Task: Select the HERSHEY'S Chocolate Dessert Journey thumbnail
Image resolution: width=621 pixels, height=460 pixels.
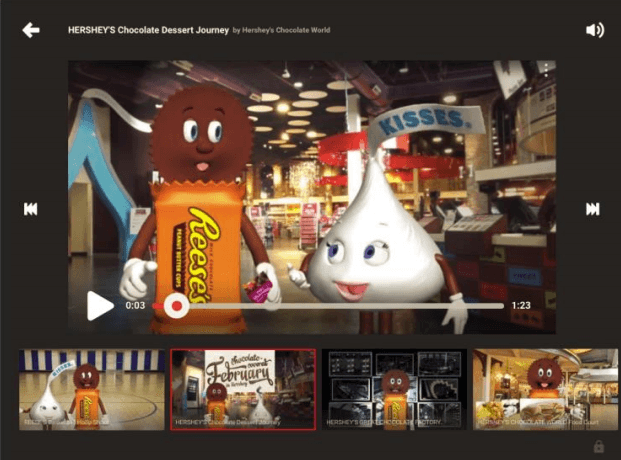Action: pyautogui.click(x=243, y=389)
